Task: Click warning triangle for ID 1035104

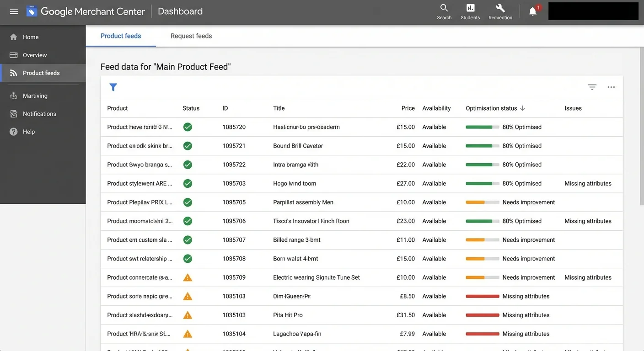Action: [x=188, y=334]
